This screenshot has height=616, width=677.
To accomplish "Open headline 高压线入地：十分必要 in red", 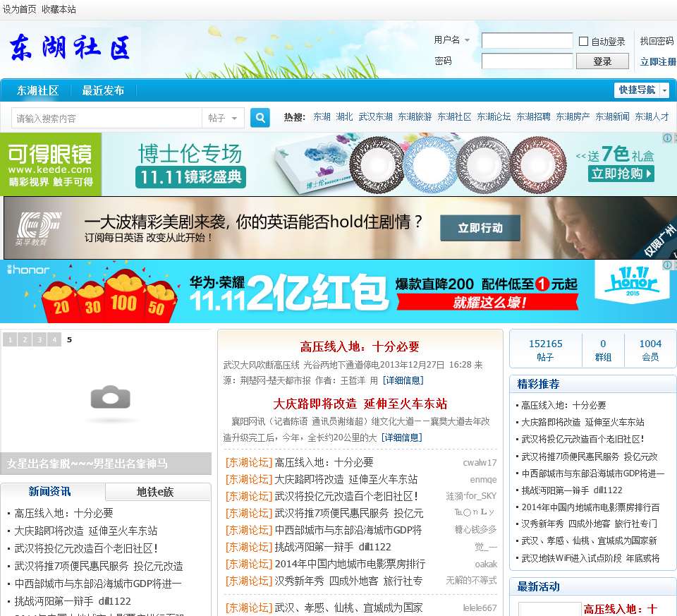I will tap(360, 346).
